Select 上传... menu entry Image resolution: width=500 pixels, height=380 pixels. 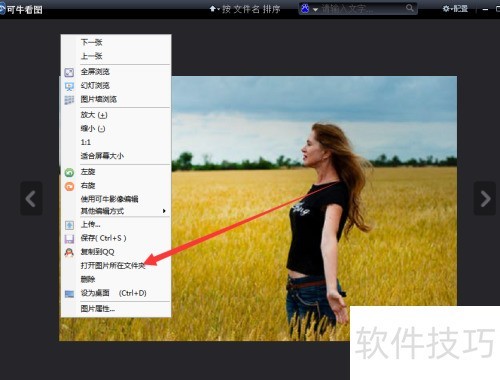click(116, 225)
